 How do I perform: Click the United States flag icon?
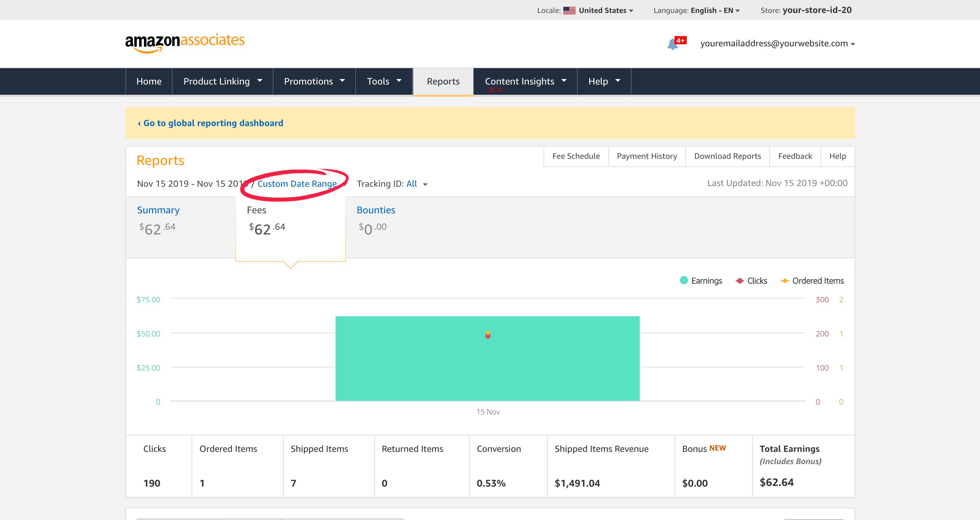coord(569,10)
